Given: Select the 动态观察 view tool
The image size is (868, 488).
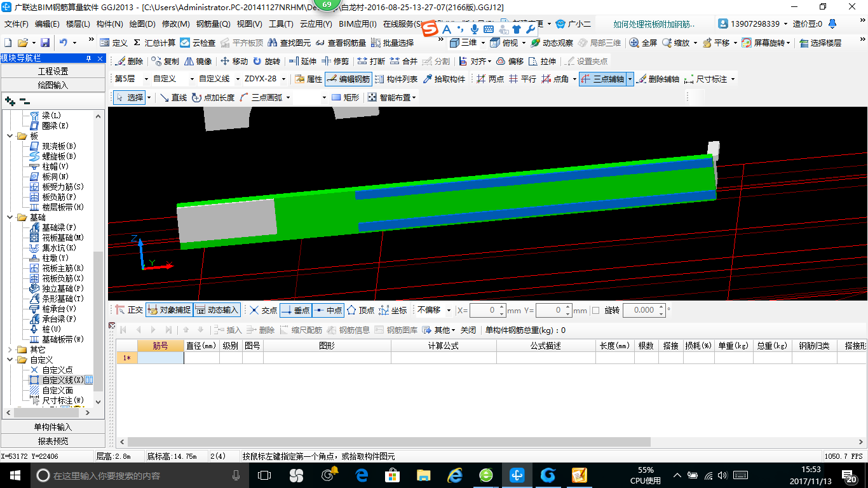Looking at the screenshot, I should coord(552,43).
